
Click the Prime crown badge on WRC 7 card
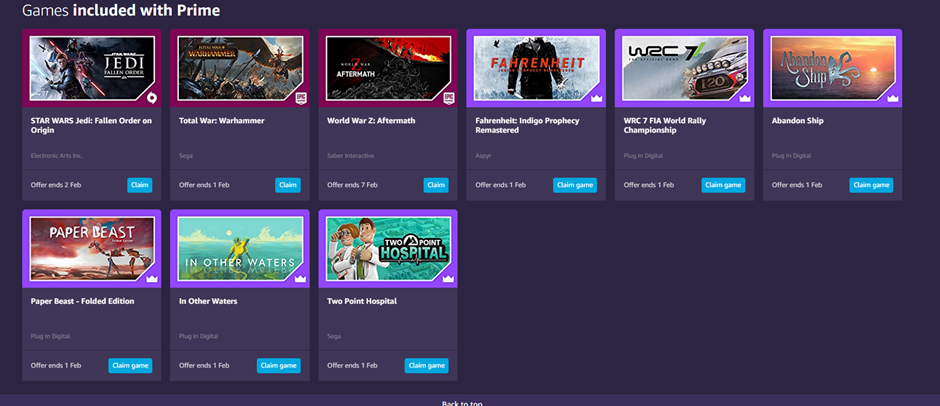[745, 98]
